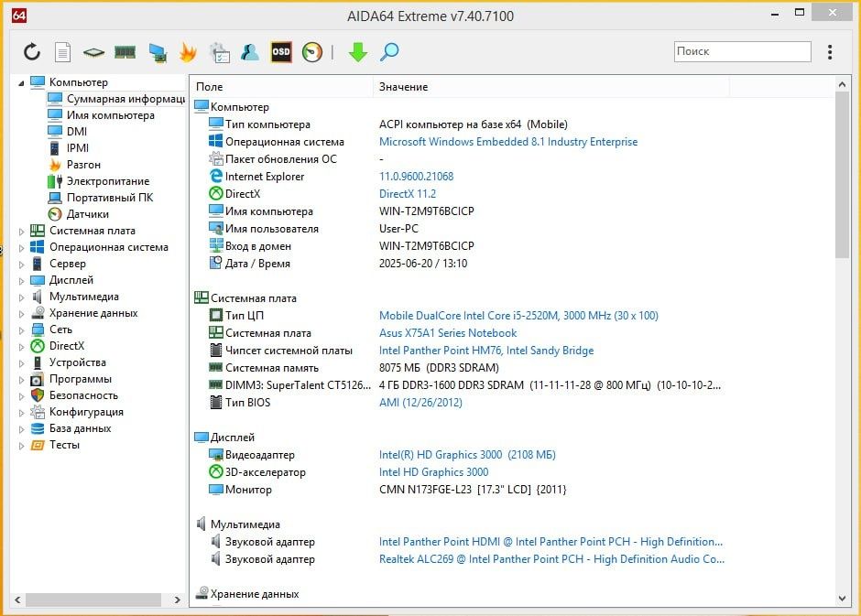This screenshot has width=861, height=616.
Task: Open the sensor gauge toolbar icon
Action: point(312,52)
